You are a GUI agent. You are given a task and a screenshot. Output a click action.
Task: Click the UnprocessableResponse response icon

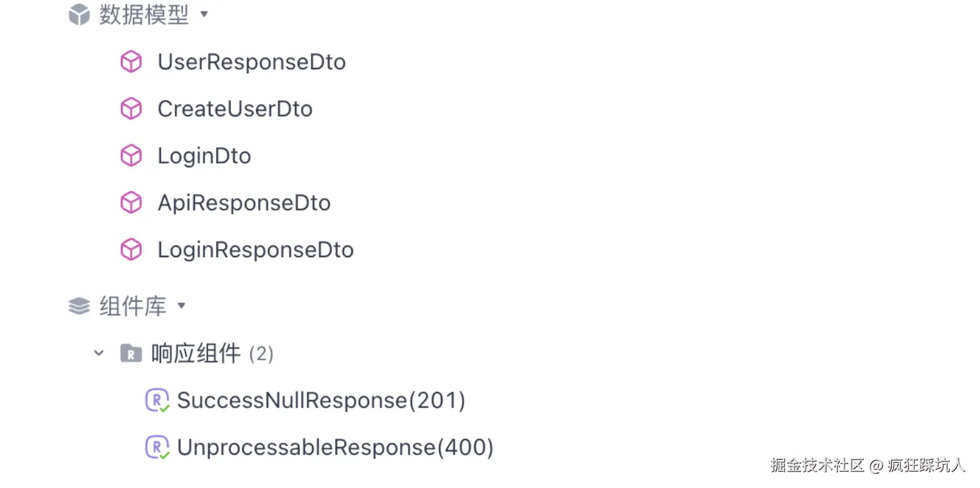coord(157,447)
